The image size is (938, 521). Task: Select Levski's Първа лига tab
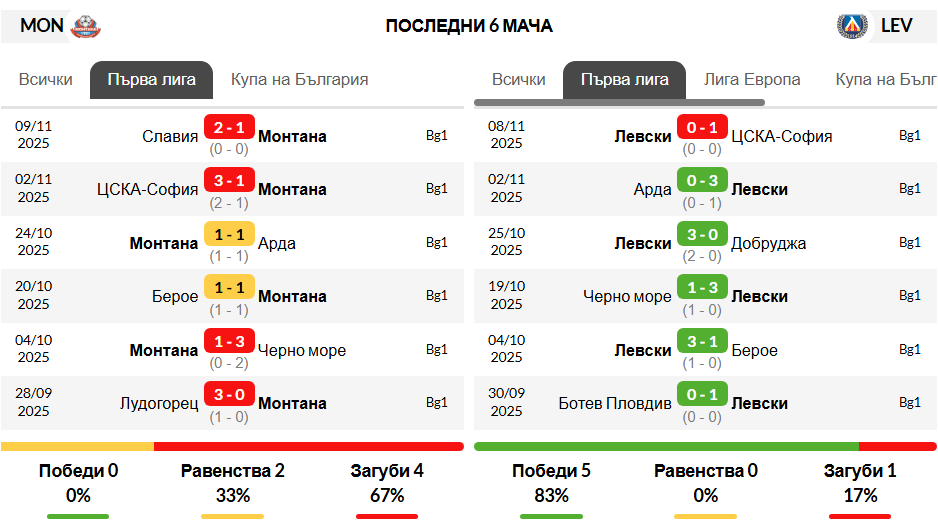tap(625, 80)
